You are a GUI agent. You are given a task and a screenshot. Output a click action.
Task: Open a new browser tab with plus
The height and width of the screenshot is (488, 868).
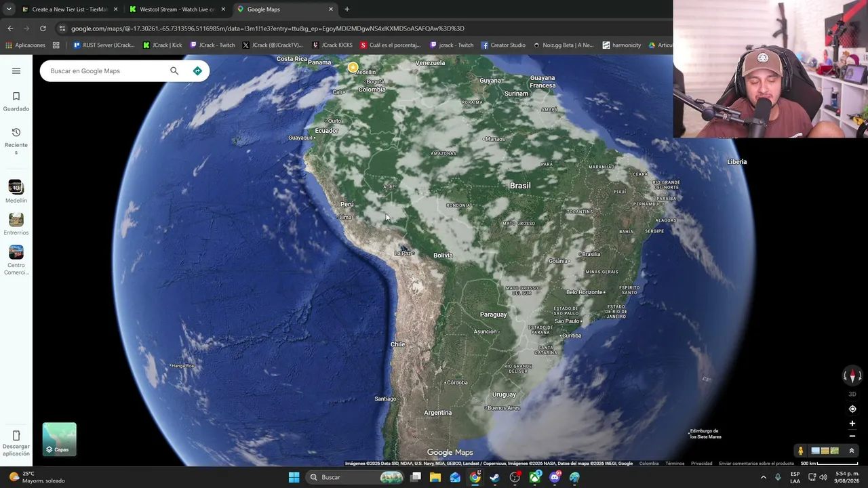tap(347, 9)
